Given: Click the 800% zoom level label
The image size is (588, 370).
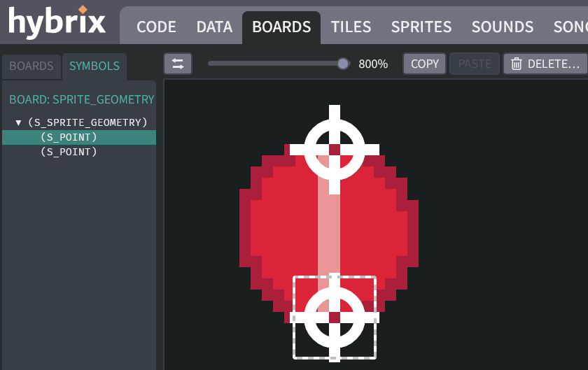Looking at the screenshot, I should [373, 64].
